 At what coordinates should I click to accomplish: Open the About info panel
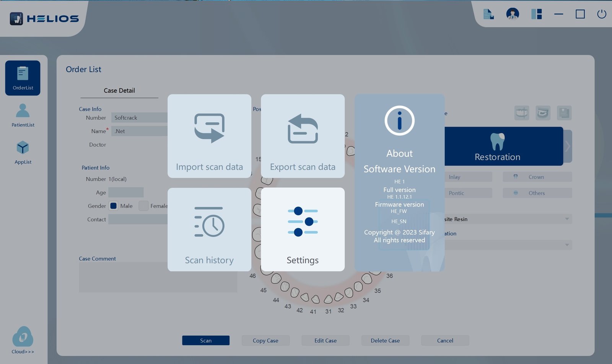tap(399, 183)
